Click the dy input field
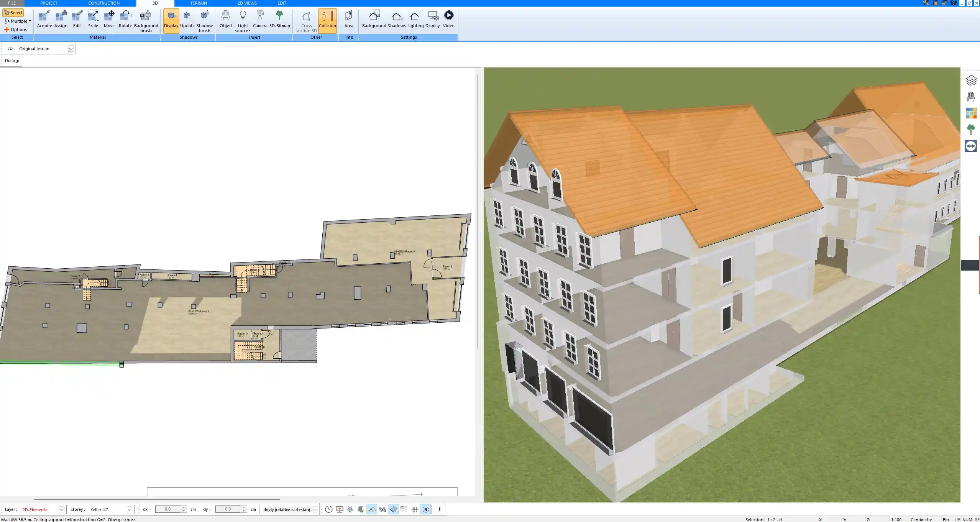Screen dimensions: 980x522 (228, 509)
